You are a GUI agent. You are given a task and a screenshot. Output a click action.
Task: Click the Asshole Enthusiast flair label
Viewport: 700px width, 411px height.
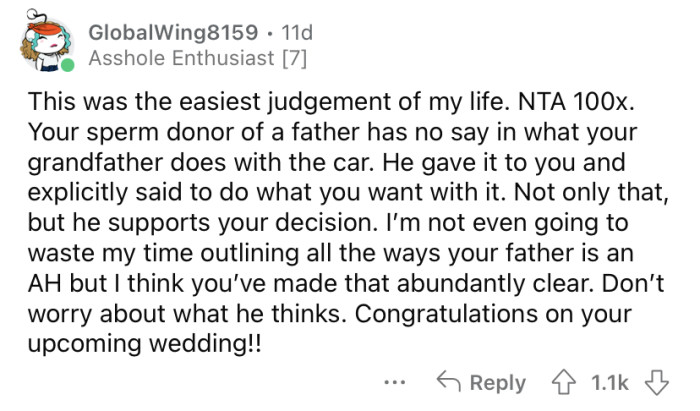coord(174,59)
